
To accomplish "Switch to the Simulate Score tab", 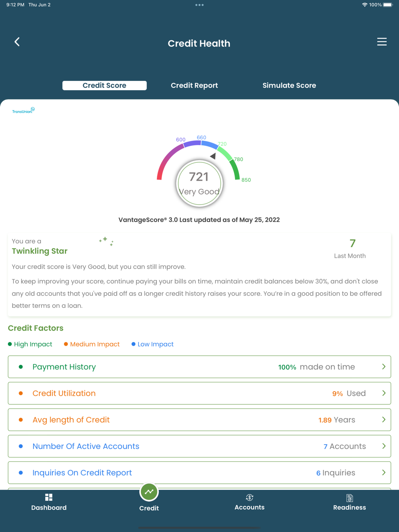I will pyautogui.click(x=289, y=85).
